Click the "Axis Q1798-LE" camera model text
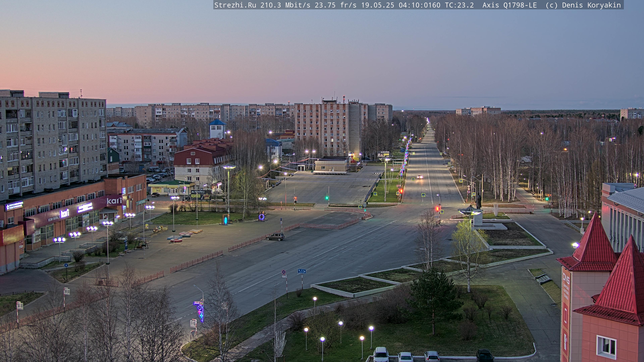This screenshot has width=644, height=362. [509, 5]
